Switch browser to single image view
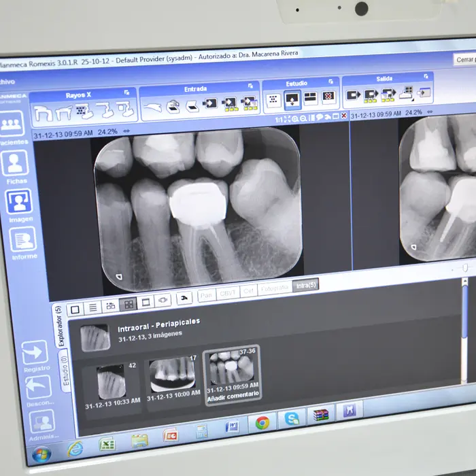 coord(75,309)
